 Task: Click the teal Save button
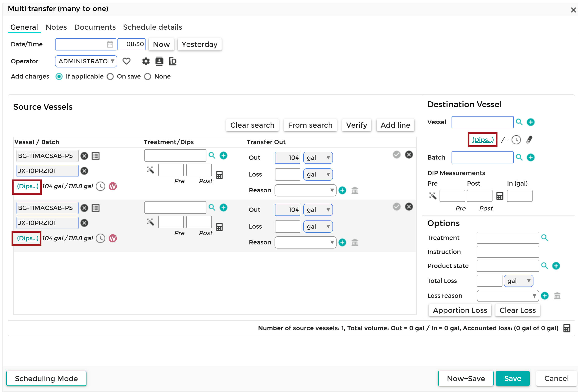pyautogui.click(x=513, y=378)
